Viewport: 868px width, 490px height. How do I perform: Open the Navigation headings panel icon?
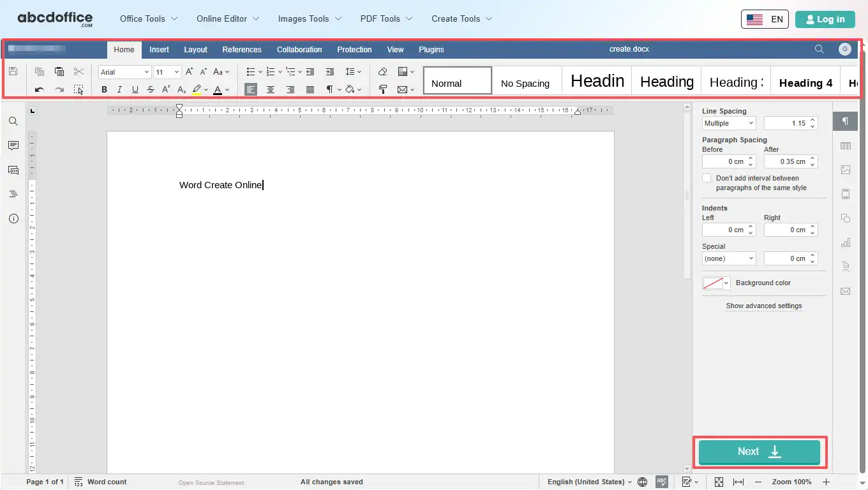point(13,194)
